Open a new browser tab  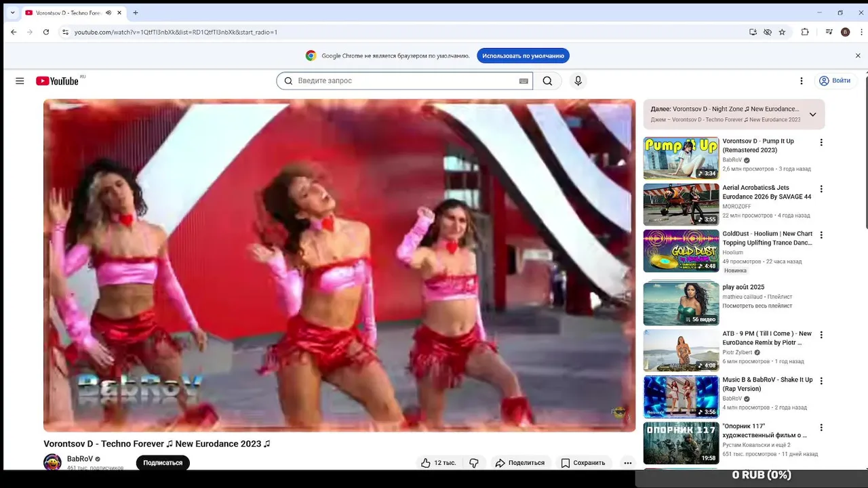[x=136, y=13]
